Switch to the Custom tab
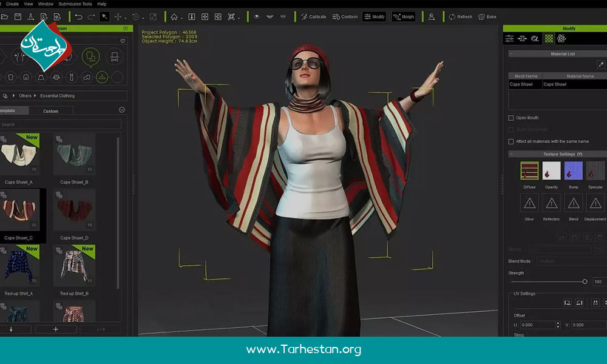Image resolution: width=607 pixels, height=364 pixels. click(x=51, y=111)
